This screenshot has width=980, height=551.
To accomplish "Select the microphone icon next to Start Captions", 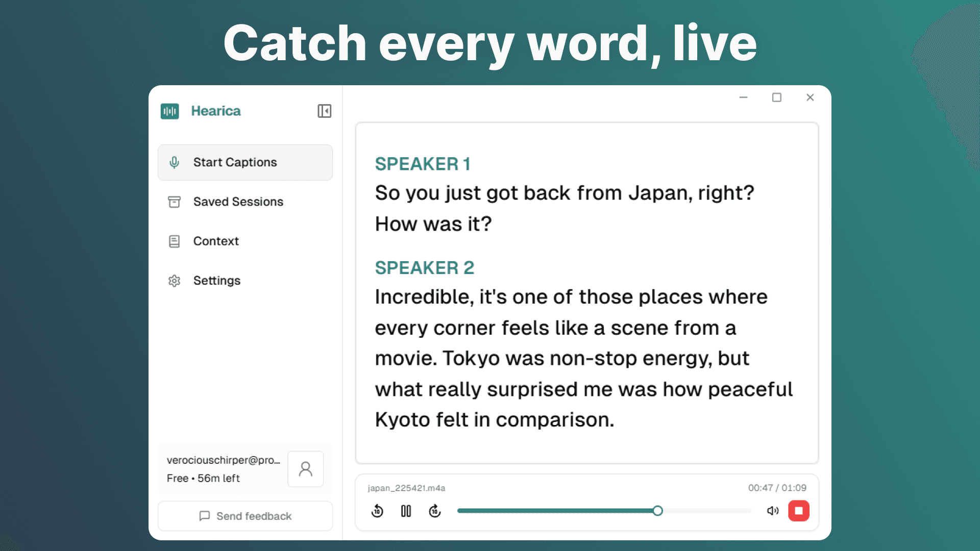I will [x=174, y=162].
